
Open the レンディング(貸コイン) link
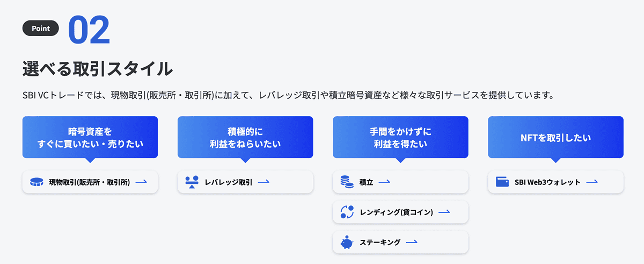pos(396,212)
